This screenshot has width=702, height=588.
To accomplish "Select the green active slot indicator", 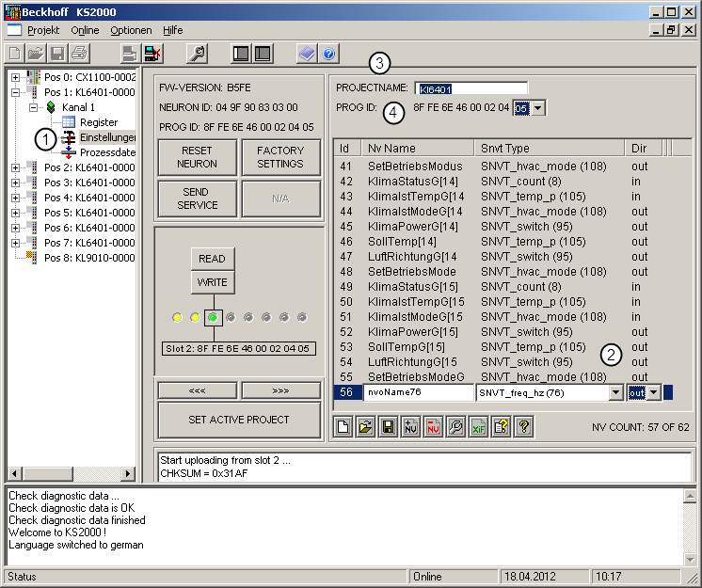I will click(x=213, y=317).
